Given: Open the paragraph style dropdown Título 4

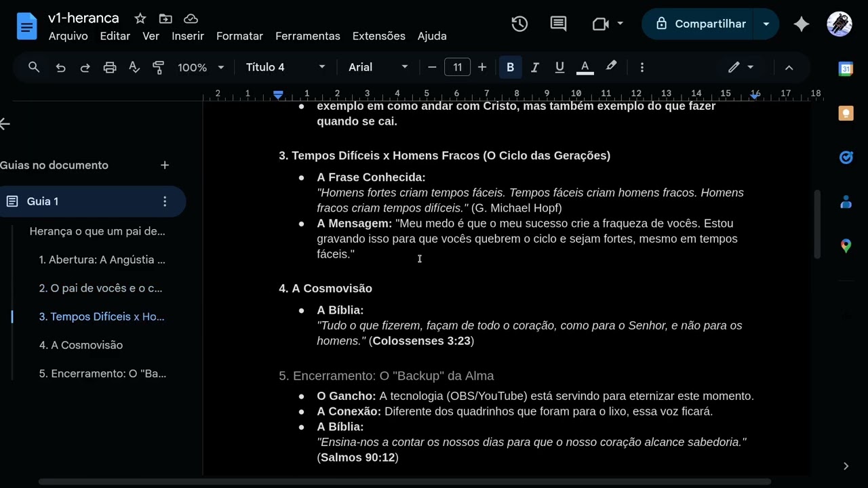Looking at the screenshot, I should tap(285, 67).
